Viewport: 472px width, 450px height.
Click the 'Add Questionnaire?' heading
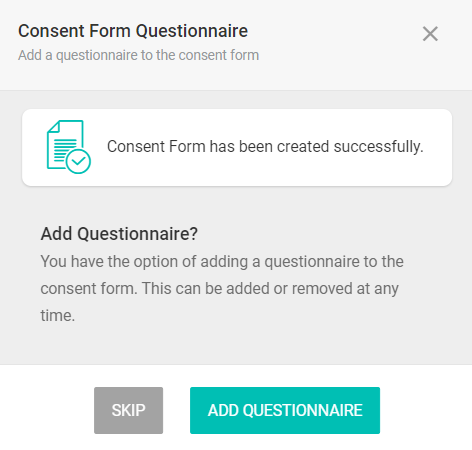coord(119,234)
